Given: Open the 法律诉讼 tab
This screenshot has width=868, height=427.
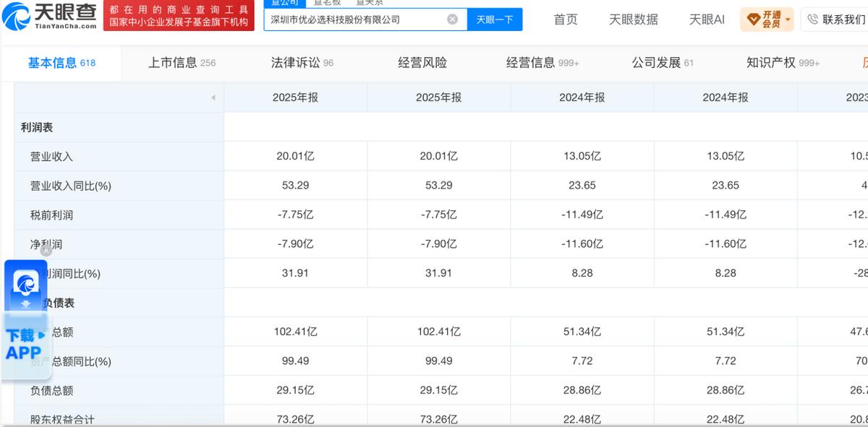Looking at the screenshot, I should 302,63.
